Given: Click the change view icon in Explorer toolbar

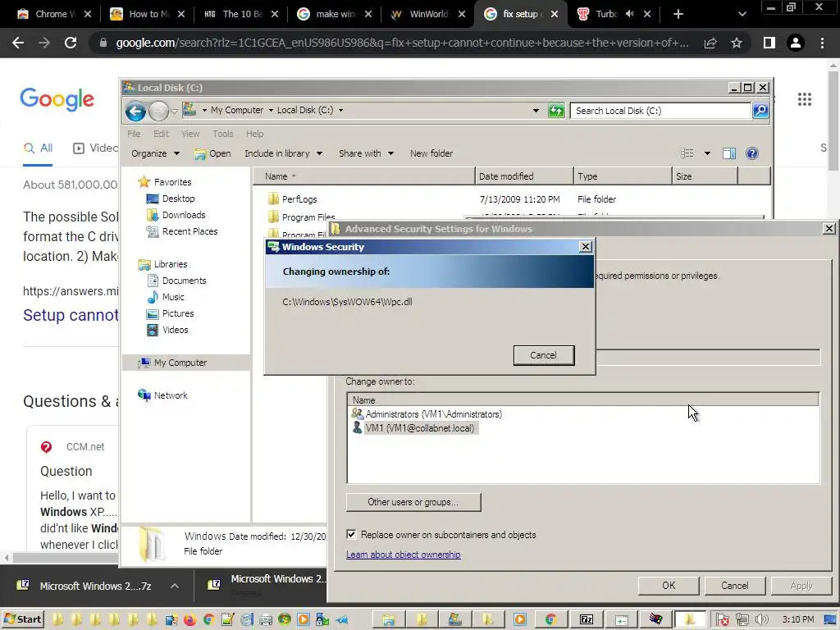Looking at the screenshot, I should point(687,153).
